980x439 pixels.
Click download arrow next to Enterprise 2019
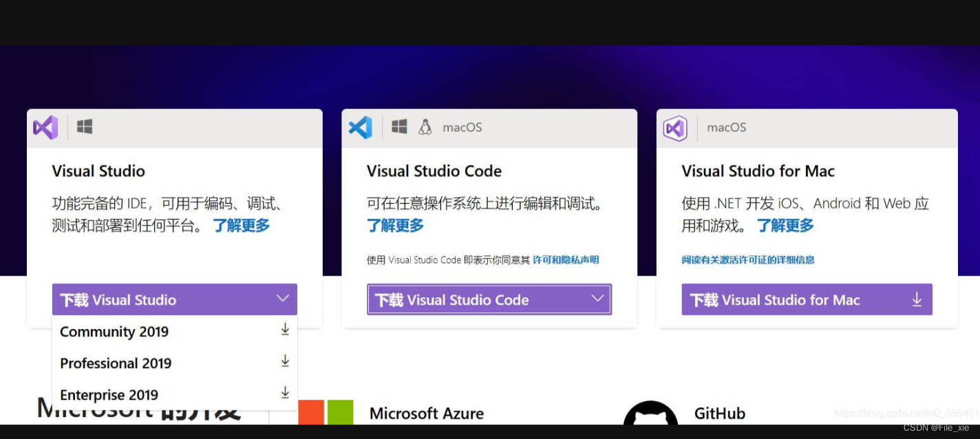(x=285, y=393)
